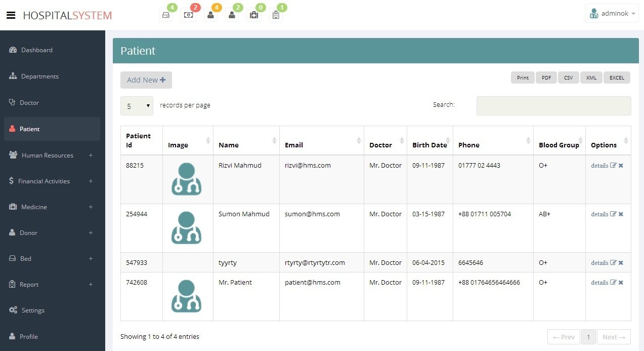Image resolution: width=644 pixels, height=351 pixels.
Task: Open details link for tyyrty
Action: (599, 263)
